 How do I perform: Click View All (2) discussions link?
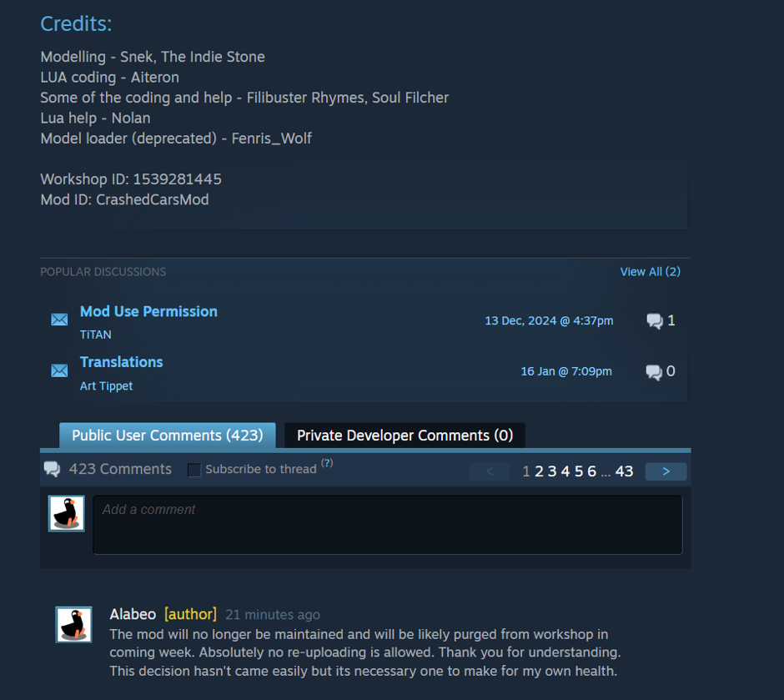650,271
